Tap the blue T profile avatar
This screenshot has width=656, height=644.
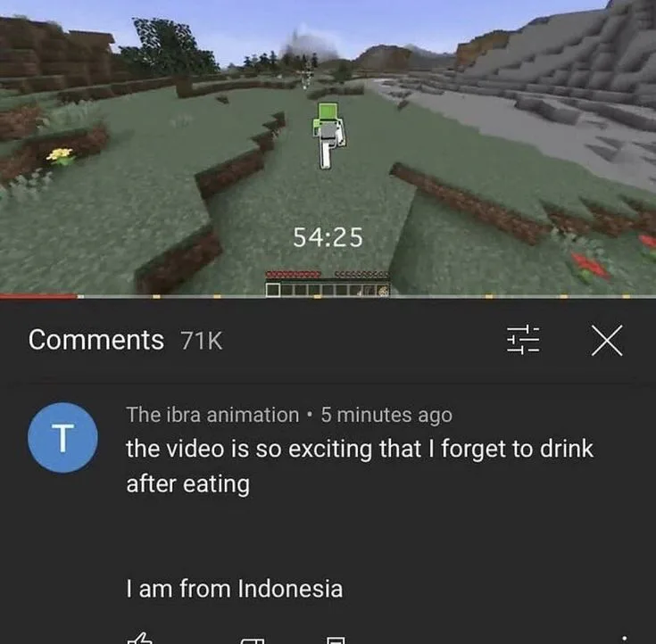pos(62,438)
